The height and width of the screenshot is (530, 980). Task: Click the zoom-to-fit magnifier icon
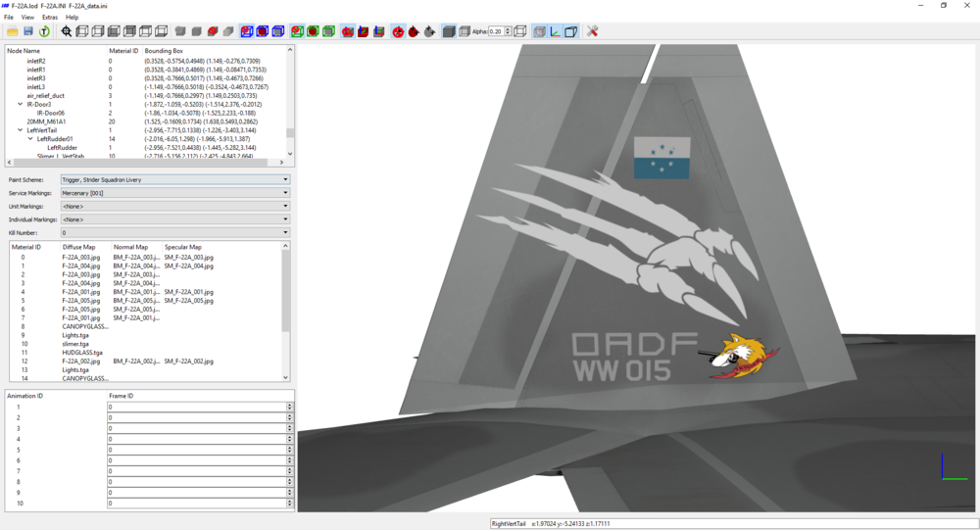pyautogui.click(x=67, y=31)
